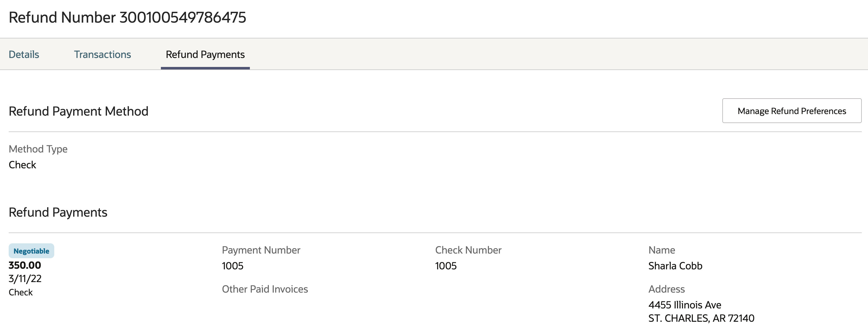The width and height of the screenshot is (868, 336).
Task: Click the 3/11/22 payment date
Action: pyautogui.click(x=25, y=279)
